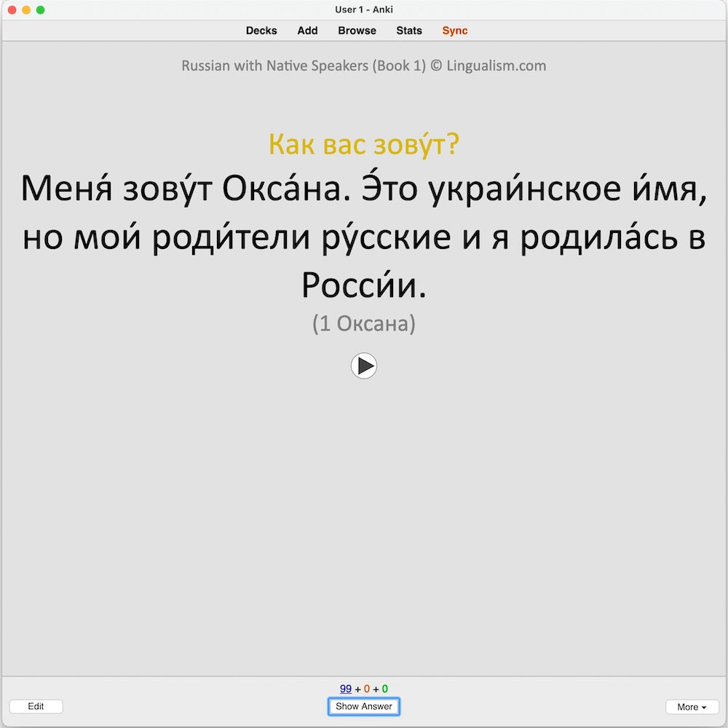Sync the collection with AnkiWeb
This screenshot has width=728, height=728.
(x=454, y=31)
